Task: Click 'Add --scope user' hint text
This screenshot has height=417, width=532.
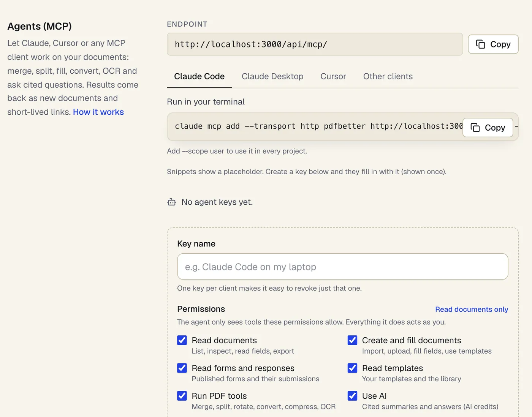Action: [x=237, y=151]
